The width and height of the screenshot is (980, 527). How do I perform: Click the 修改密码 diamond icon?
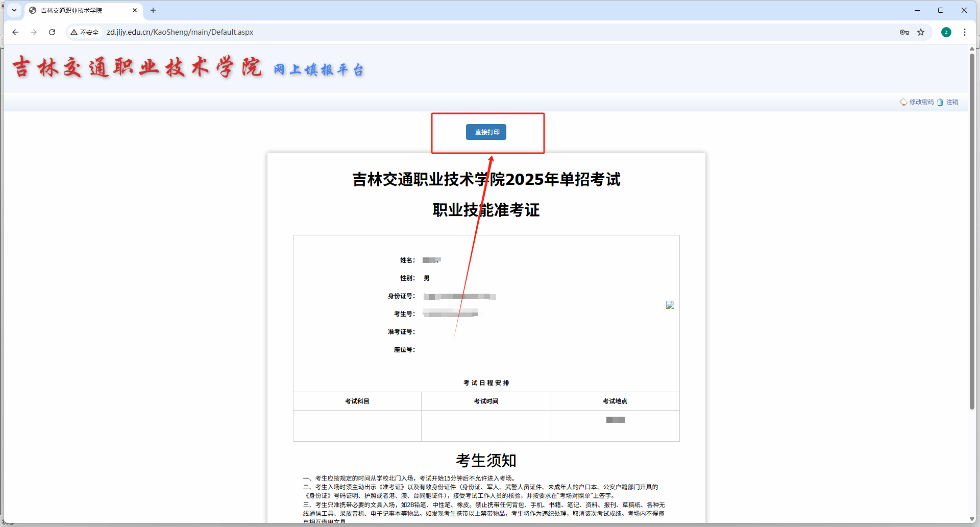(903, 102)
